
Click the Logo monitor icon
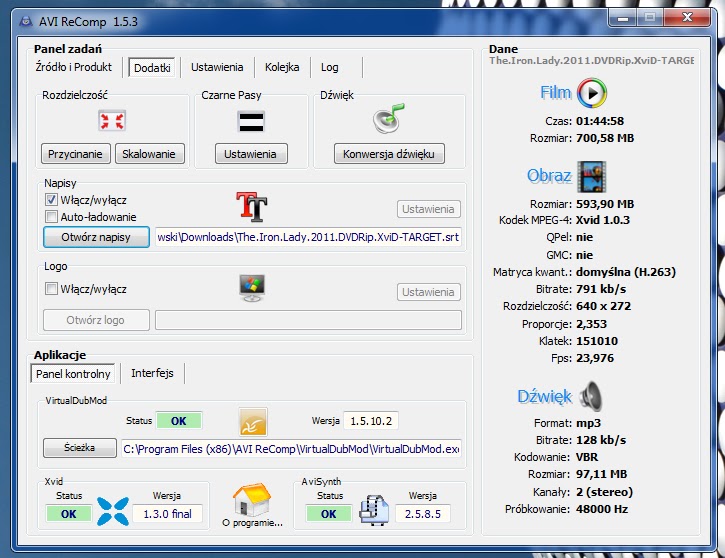click(x=252, y=288)
